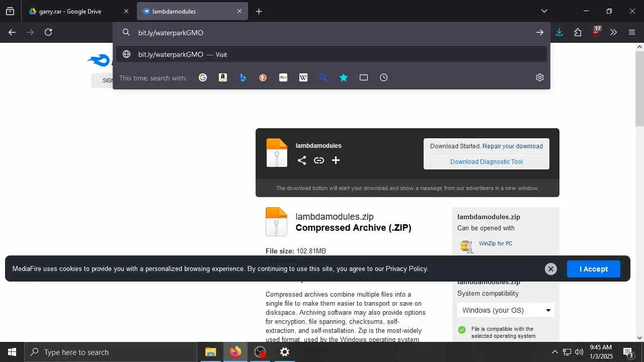Open the extensions puzzle icon
This screenshot has height=362, width=644.
tap(578, 32)
